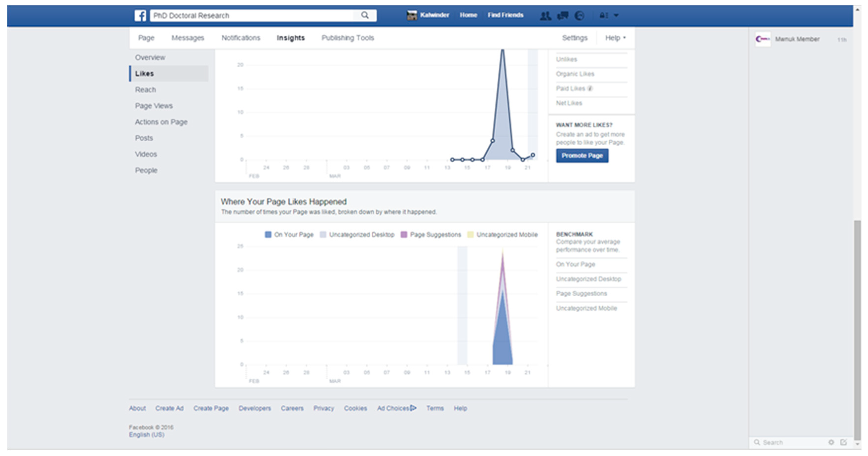868x456 pixels.
Task: Click the privacy shortcuts lock icon
Action: point(603,16)
